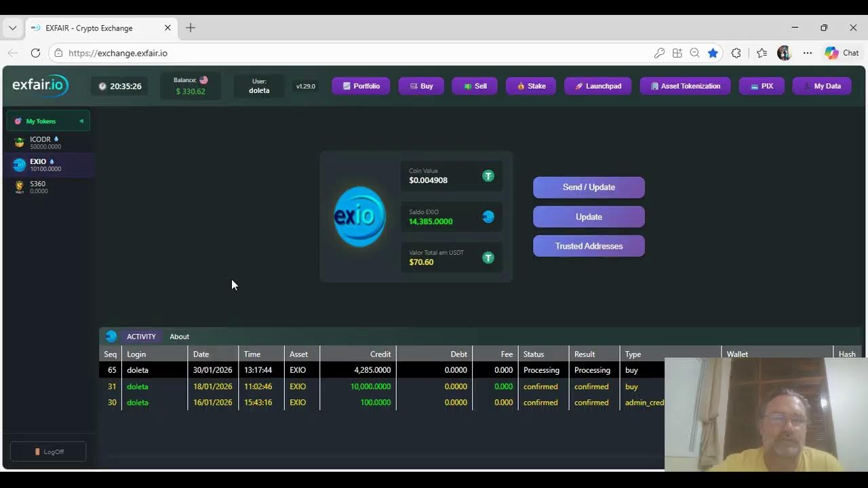The height and width of the screenshot is (488, 868).
Task: Switch to the About tab
Action: point(179,336)
